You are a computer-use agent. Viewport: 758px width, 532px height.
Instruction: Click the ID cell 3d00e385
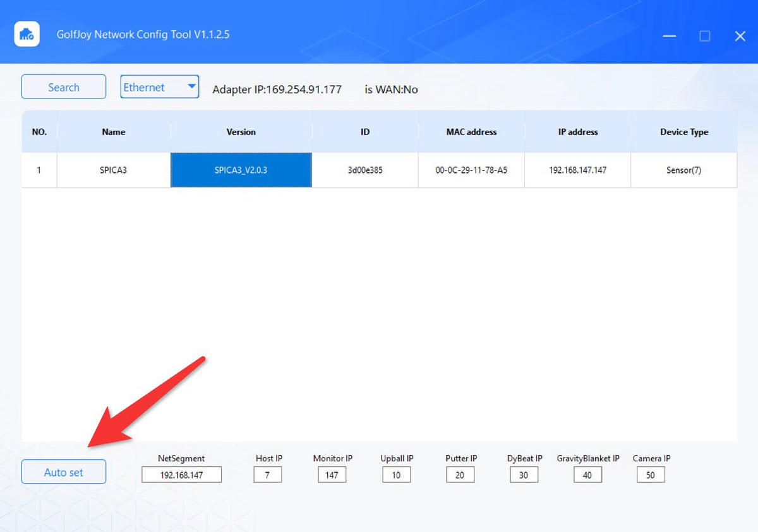365,170
